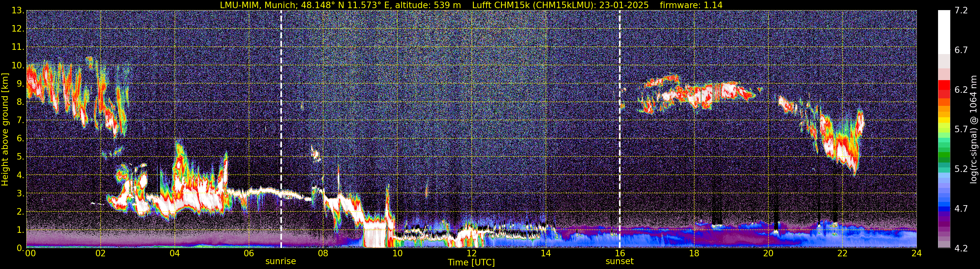Click the height axis tick '12.'
980x269 pixels.
click(x=18, y=29)
